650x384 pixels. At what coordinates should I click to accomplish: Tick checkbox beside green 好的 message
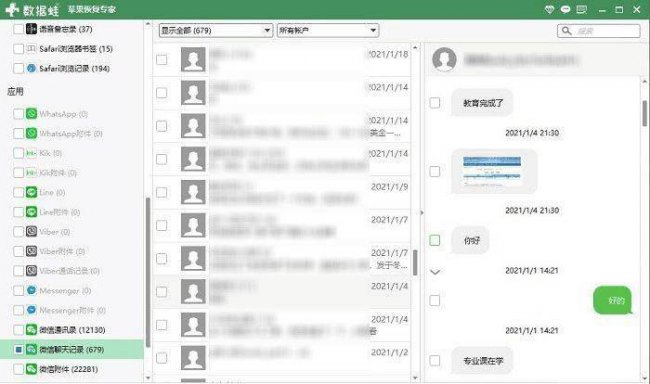(435, 300)
